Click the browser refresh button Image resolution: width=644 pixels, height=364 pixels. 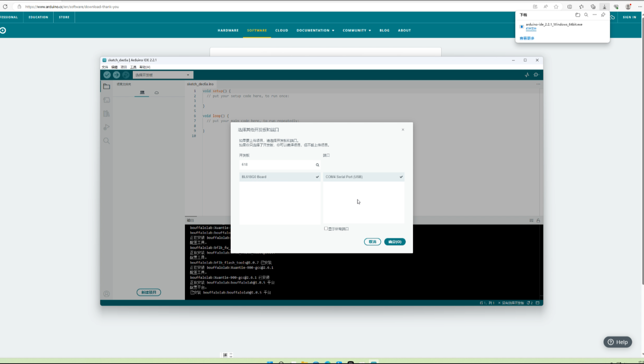pyautogui.click(x=5, y=7)
